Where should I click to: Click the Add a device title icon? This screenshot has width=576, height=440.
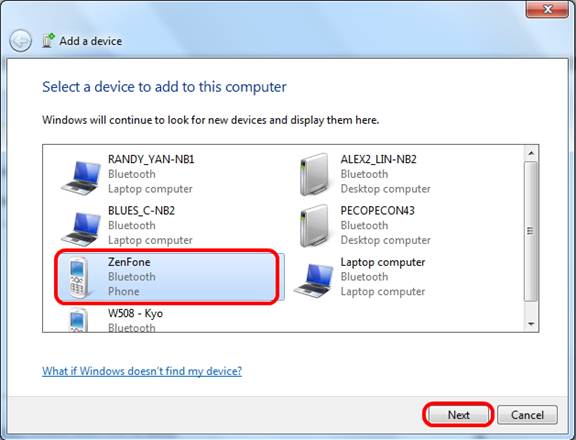tap(48, 40)
